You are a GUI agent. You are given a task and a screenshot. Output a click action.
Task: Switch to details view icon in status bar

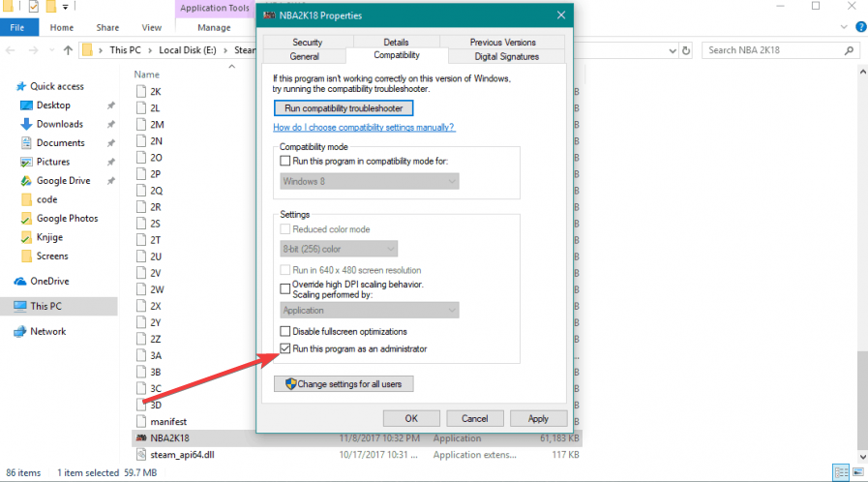point(842,472)
